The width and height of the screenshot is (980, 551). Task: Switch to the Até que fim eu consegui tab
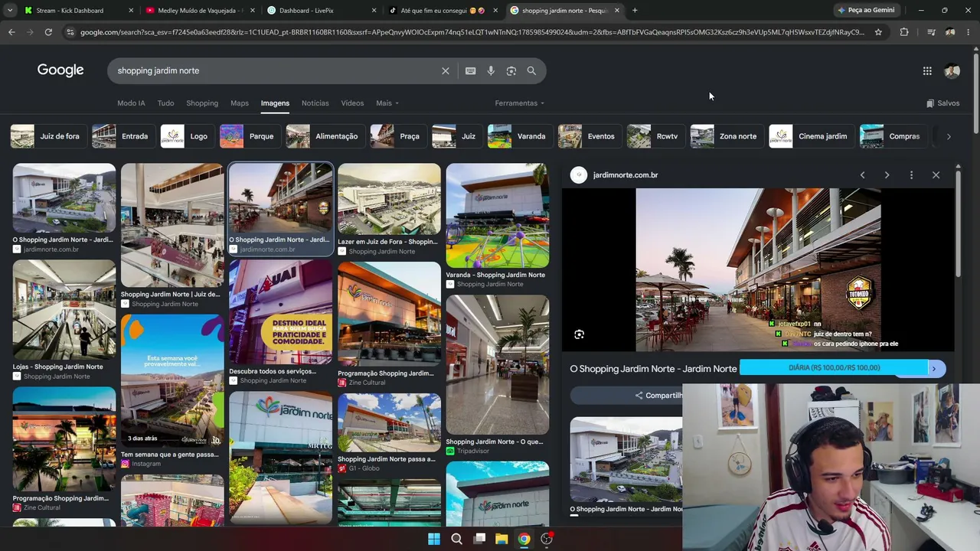[x=443, y=11]
